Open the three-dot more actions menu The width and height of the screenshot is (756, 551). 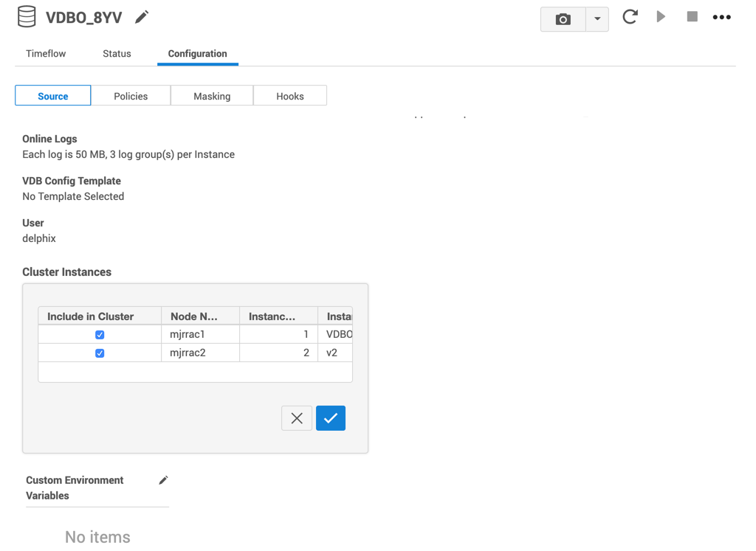pyautogui.click(x=721, y=17)
